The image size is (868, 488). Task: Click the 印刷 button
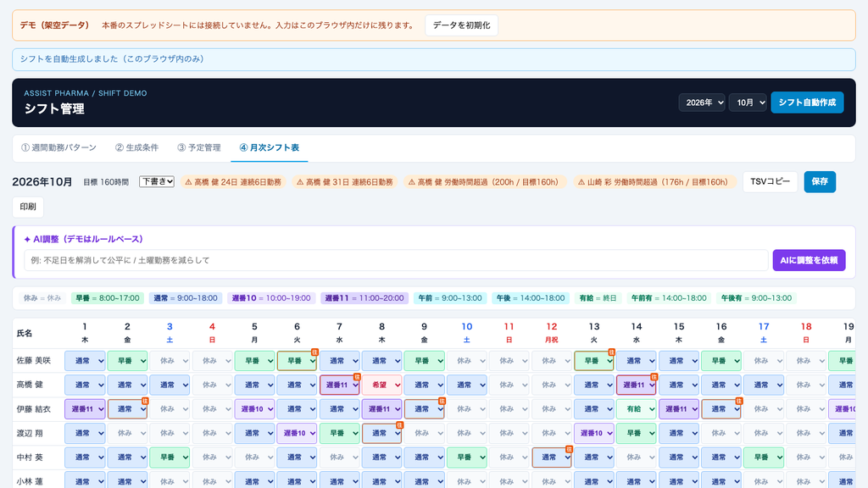(28, 207)
